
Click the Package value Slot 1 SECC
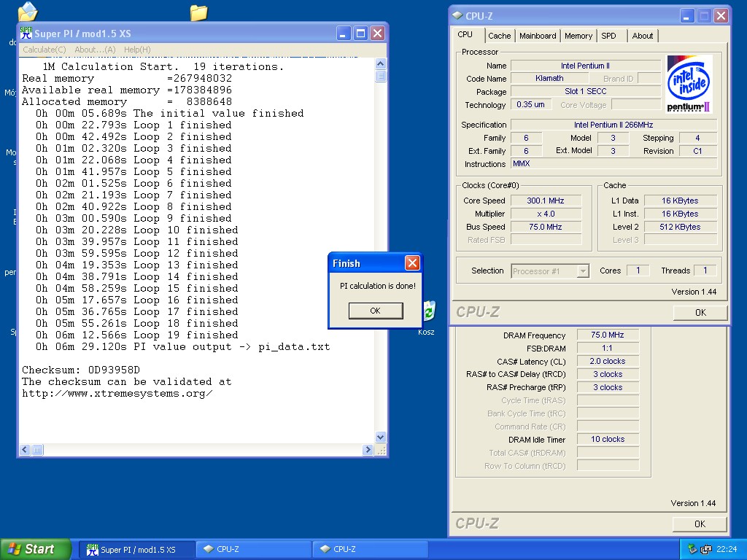click(586, 91)
